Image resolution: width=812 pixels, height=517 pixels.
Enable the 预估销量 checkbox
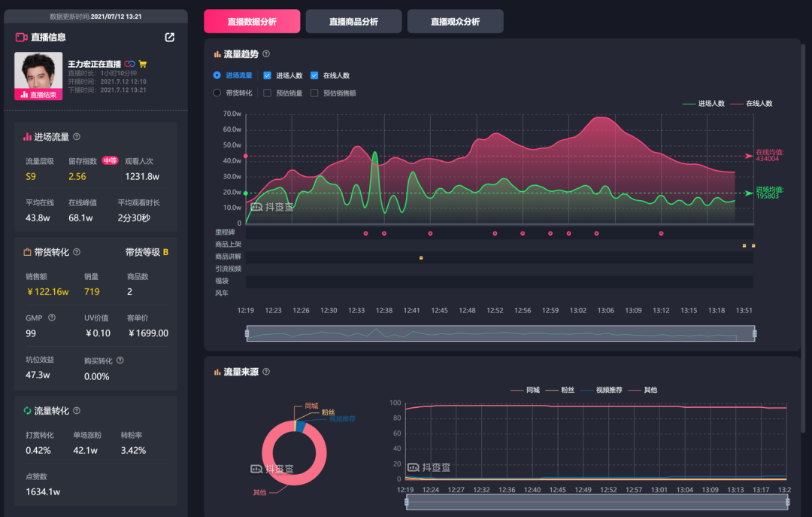coord(267,93)
